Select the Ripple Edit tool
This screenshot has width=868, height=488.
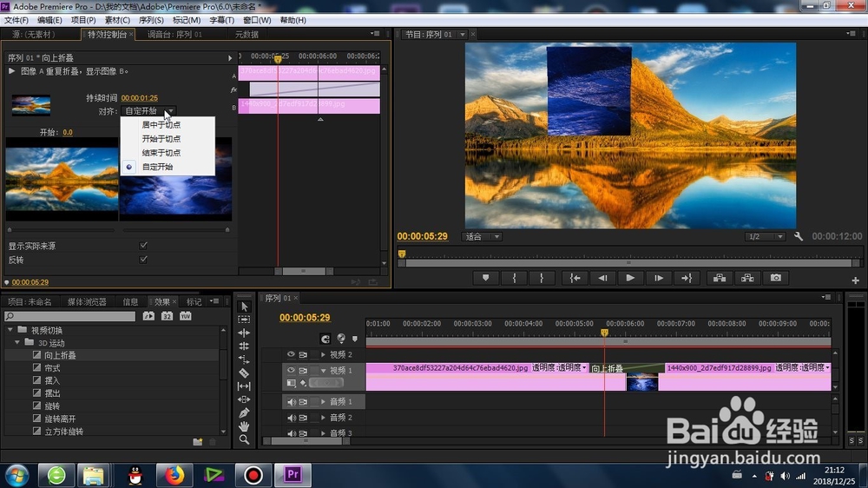244,333
